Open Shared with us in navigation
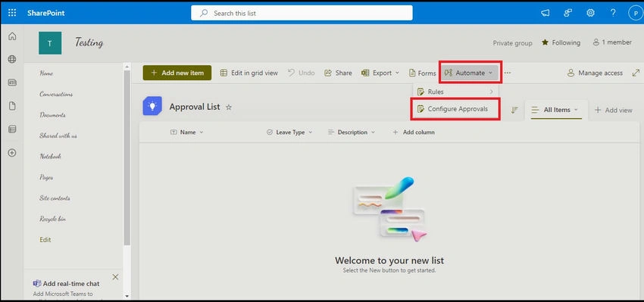Image resolution: width=644 pixels, height=302 pixels. click(x=58, y=135)
